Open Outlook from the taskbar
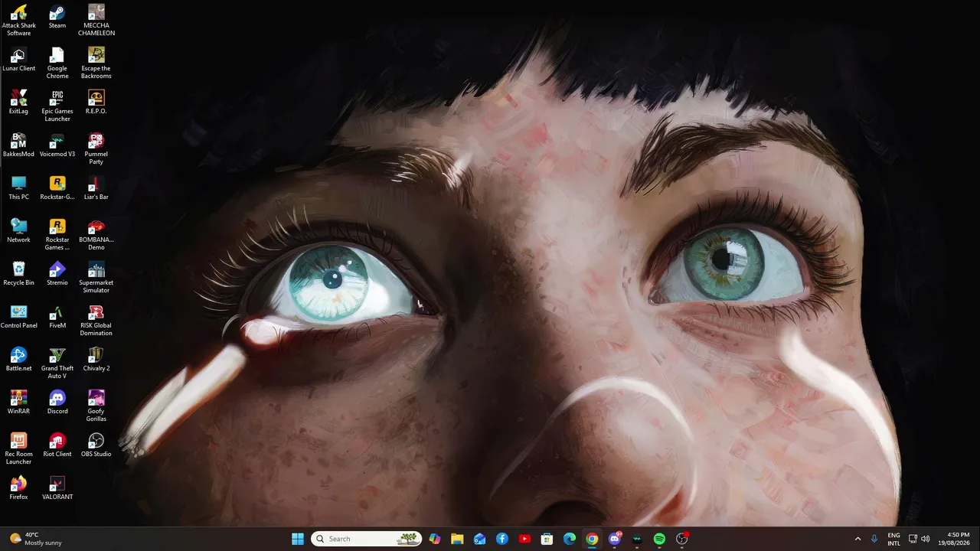Image resolution: width=980 pixels, height=551 pixels. coord(479,539)
